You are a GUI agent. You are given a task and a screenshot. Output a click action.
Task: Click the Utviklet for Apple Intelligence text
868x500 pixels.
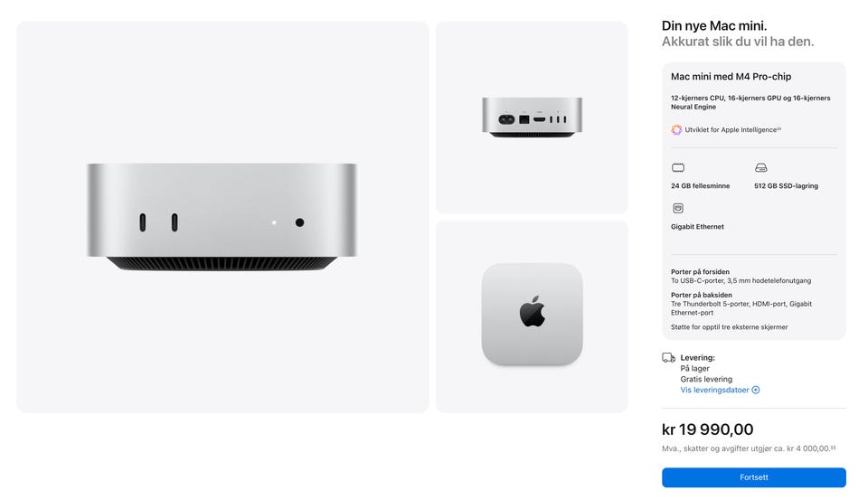pyautogui.click(x=732, y=129)
